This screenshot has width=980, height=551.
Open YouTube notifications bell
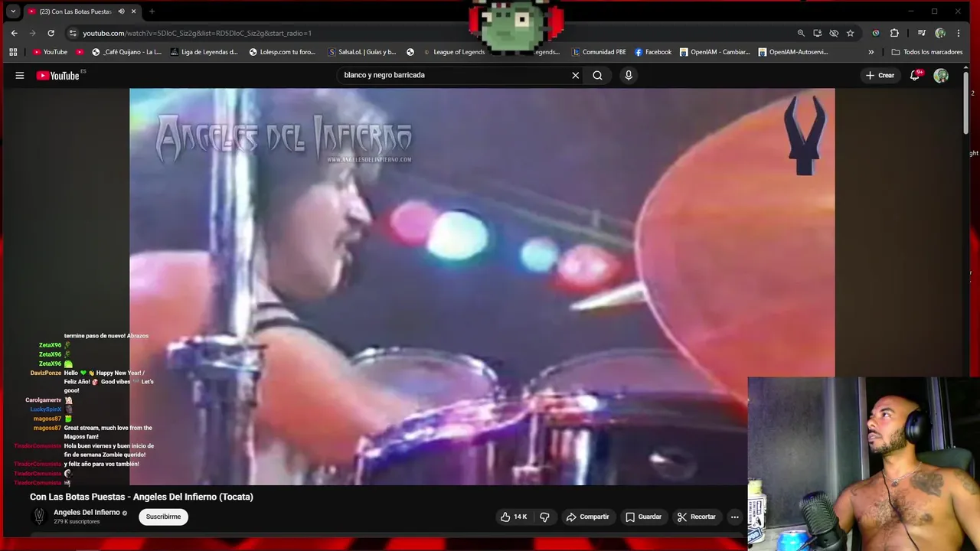pos(915,75)
